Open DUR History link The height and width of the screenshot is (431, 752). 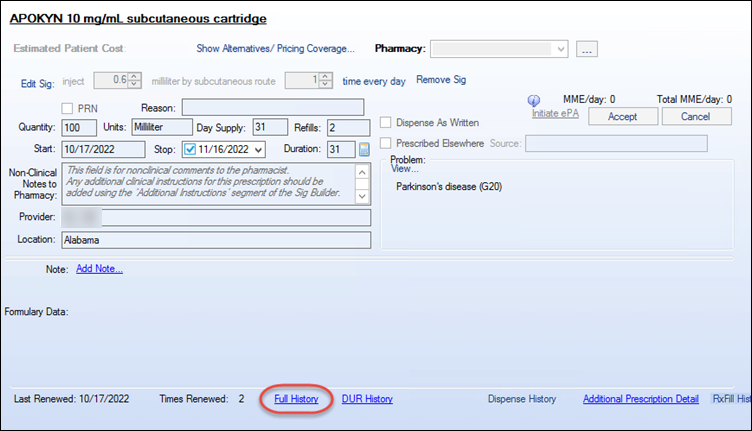[x=367, y=399]
